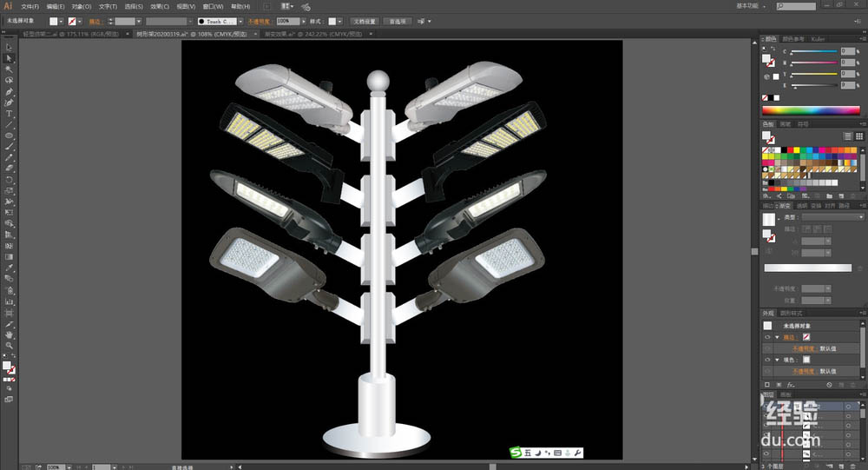Select the Pen tool

tap(9, 91)
